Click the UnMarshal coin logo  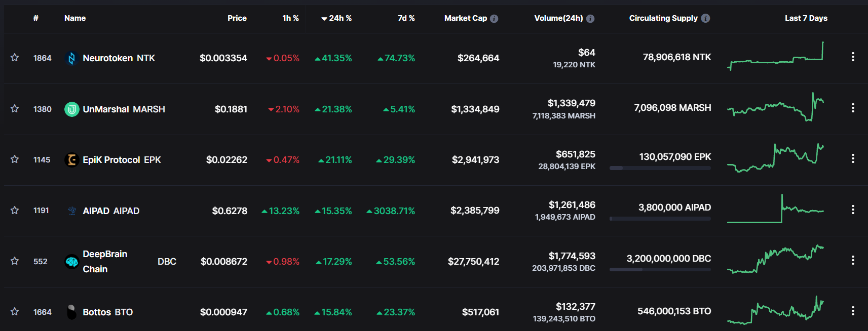pos(72,109)
